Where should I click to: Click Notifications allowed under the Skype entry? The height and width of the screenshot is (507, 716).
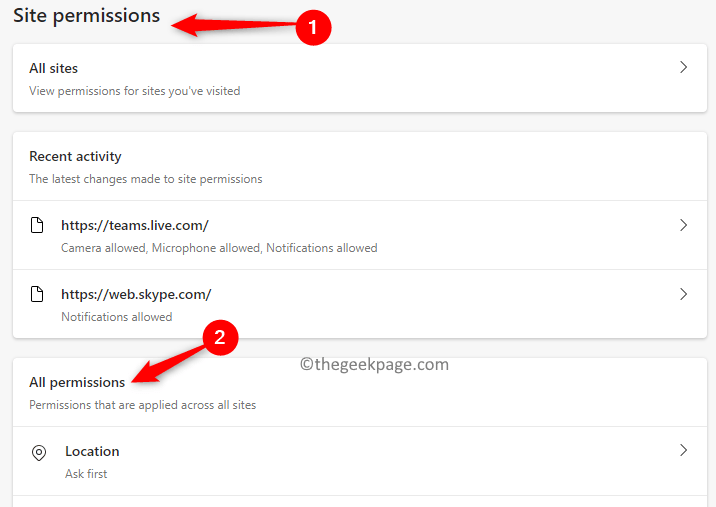click(x=116, y=317)
